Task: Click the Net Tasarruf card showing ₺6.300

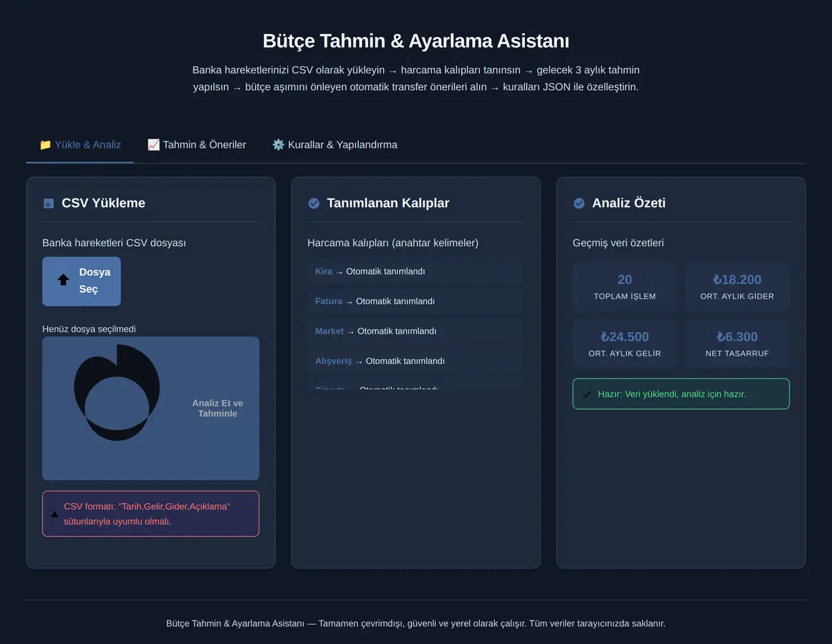Action: [737, 345]
